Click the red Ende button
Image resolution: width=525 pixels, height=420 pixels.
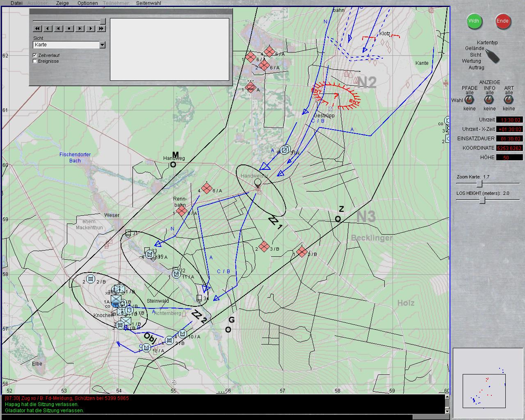(502, 21)
